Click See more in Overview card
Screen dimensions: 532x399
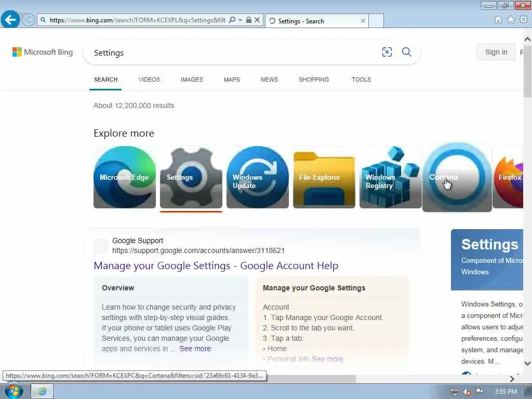point(195,349)
